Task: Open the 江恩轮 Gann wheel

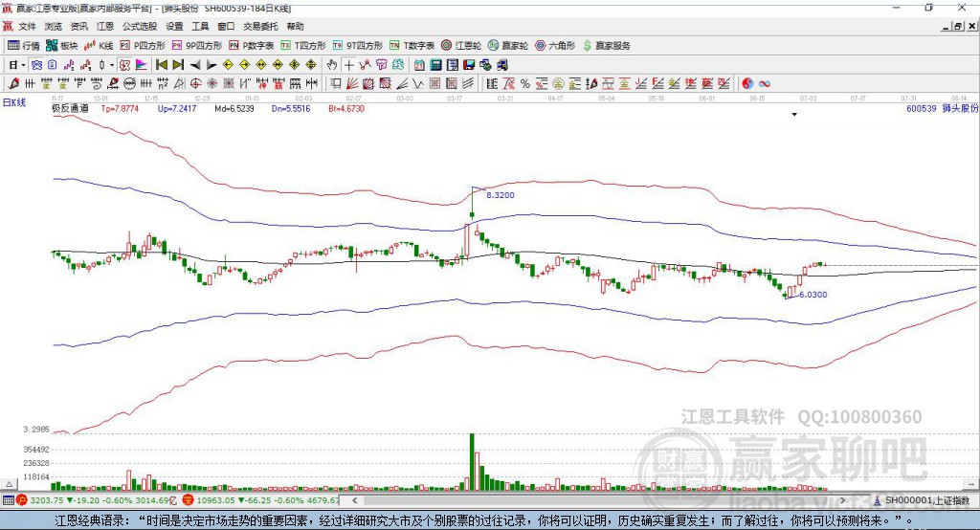Action: [x=461, y=46]
